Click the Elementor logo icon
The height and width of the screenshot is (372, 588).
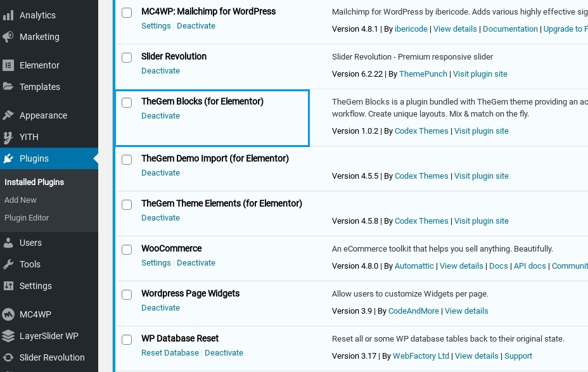8,65
